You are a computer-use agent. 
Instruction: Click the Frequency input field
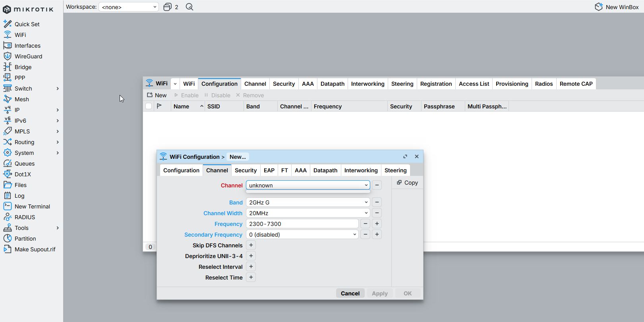302,224
